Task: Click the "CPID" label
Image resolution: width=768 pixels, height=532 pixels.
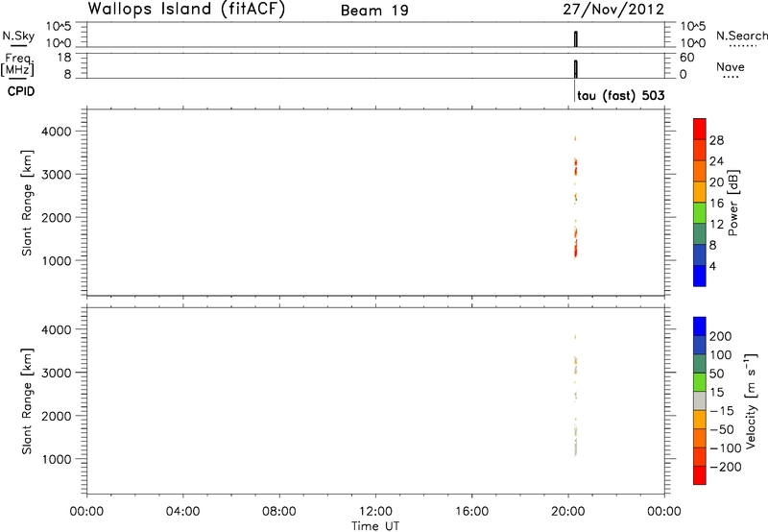Action: pyautogui.click(x=21, y=91)
